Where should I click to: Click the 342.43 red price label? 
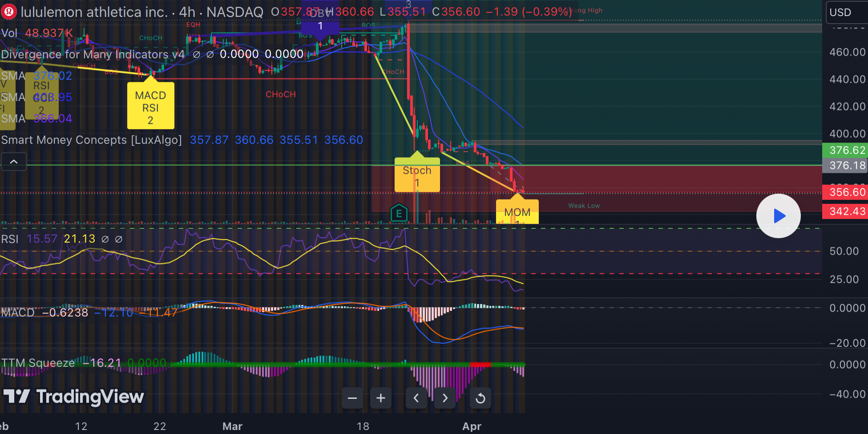(x=845, y=211)
